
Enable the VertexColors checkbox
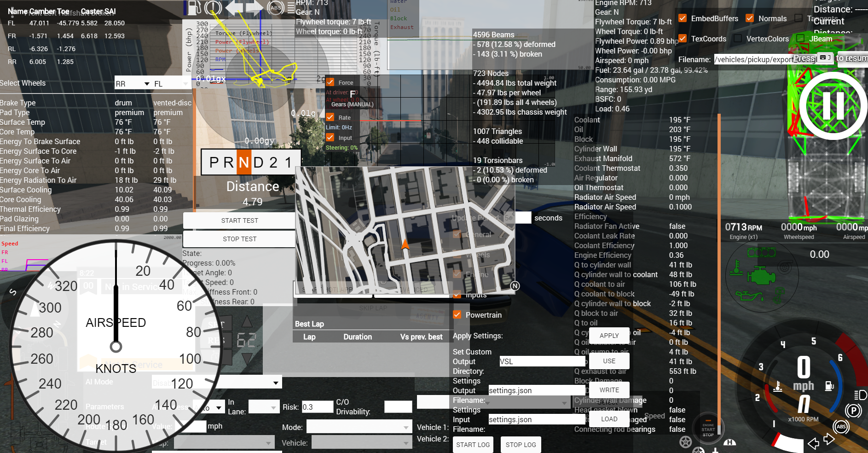(x=738, y=39)
